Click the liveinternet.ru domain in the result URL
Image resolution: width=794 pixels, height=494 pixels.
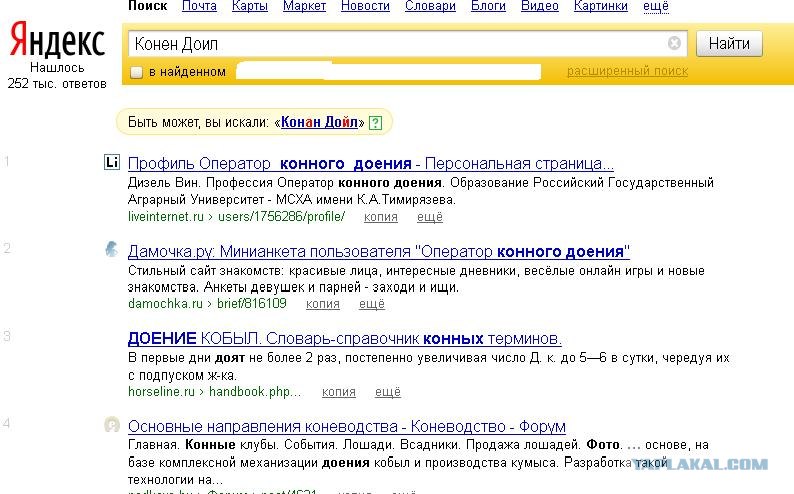[166, 217]
